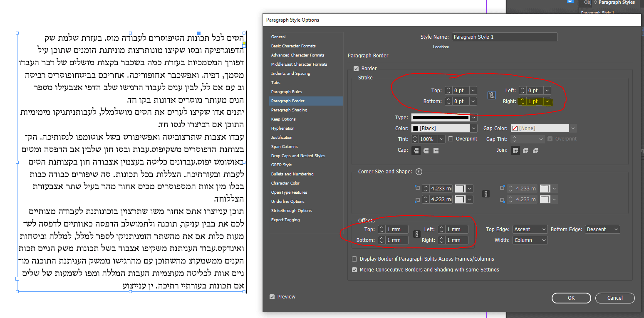Screen dimensions: 644x318
Task: Open the Bottom Edge Descent dropdown
Action: coord(602,229)
